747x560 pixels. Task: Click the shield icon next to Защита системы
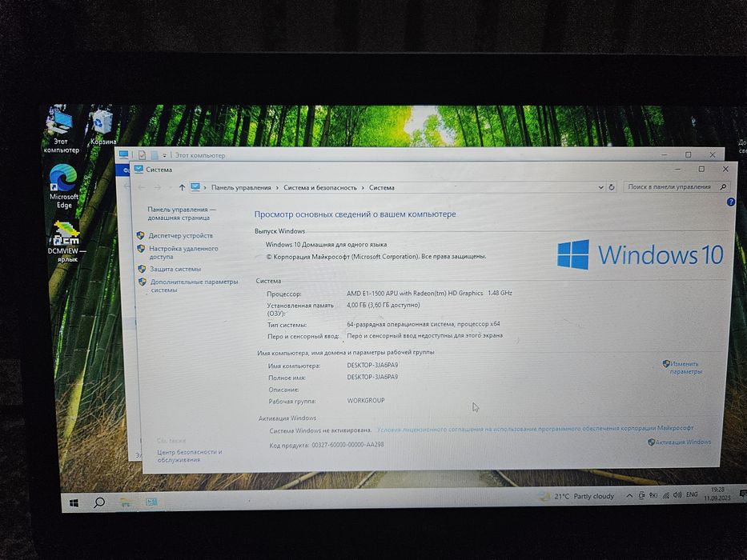pyautogui.click(x=142, y=269)
